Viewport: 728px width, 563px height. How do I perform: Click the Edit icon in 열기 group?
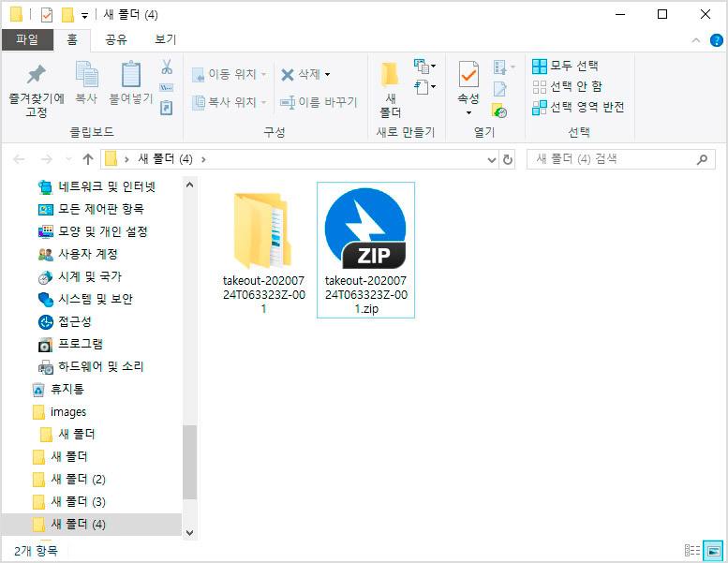point(500,88)
